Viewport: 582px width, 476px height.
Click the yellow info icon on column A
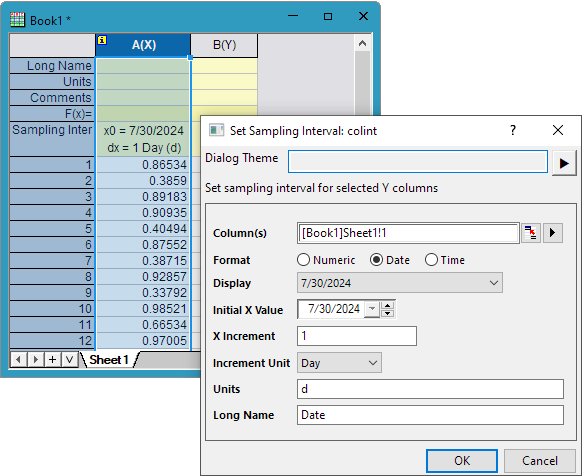click(x=102, y=40)
